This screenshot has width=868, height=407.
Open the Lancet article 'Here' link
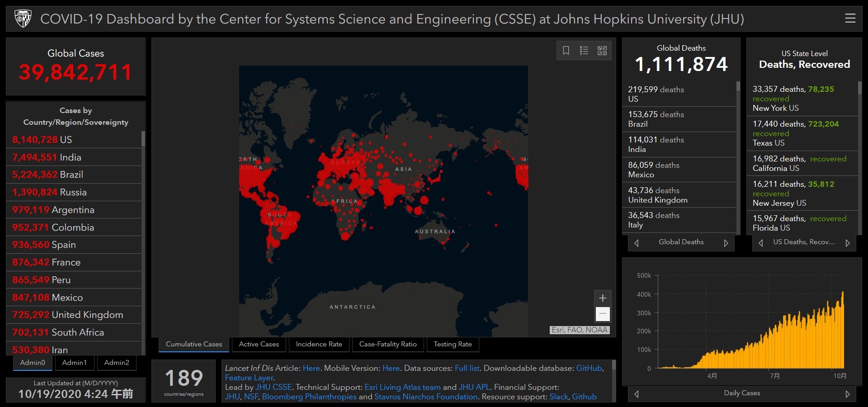point(311,368)
